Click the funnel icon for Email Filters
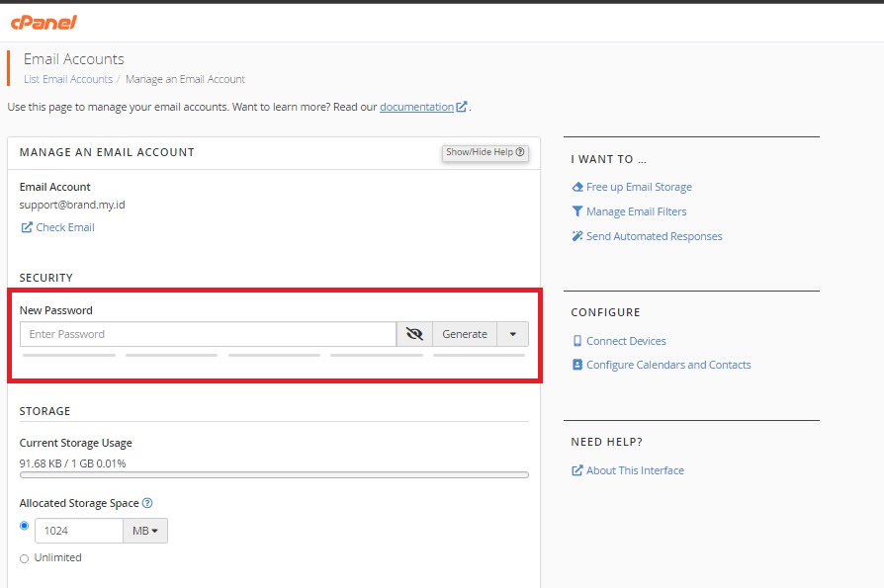This screenshot has height=588, width=884. (577, 211)
